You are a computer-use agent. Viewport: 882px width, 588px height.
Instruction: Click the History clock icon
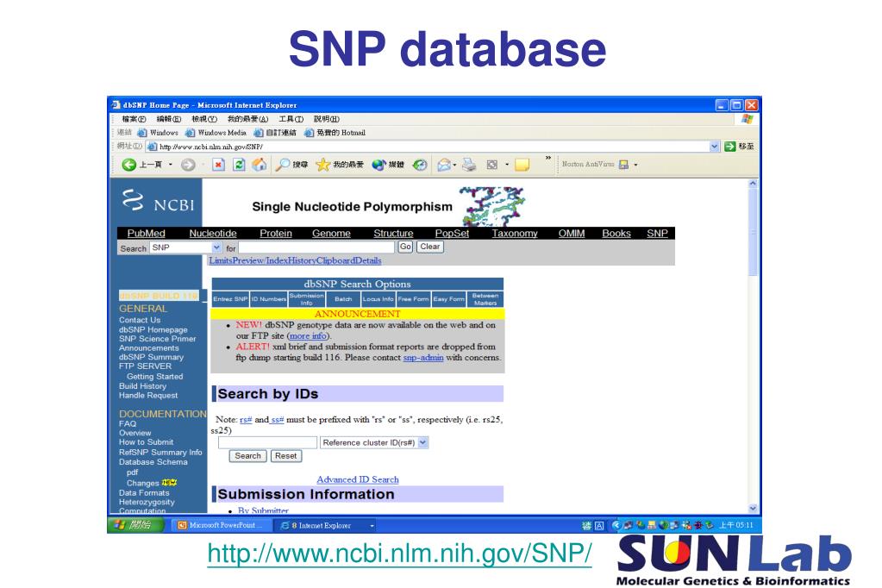(420, 165)
